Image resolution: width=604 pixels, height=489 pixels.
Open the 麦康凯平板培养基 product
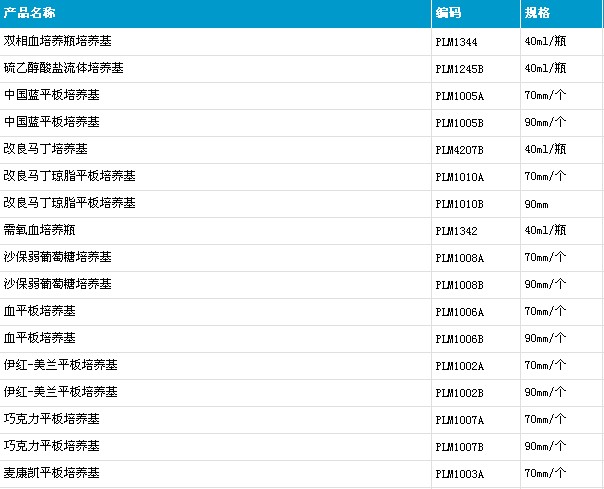point(52,472)
